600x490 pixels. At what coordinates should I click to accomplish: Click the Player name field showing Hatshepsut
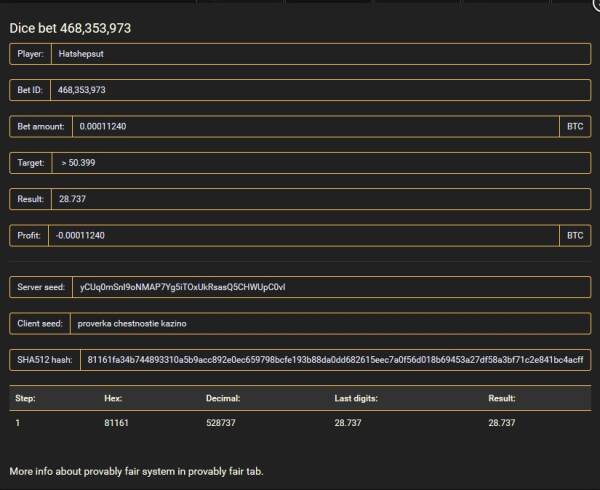coord(320,54)
